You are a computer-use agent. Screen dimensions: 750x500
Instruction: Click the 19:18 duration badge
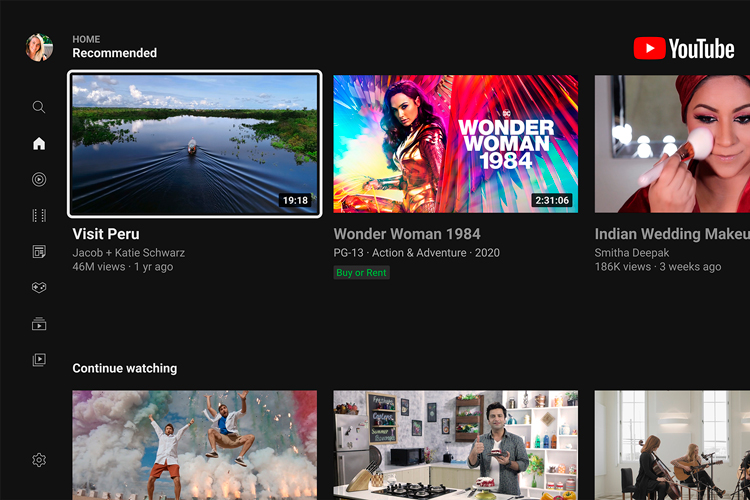pyautogui.click(x=295, y=200)
